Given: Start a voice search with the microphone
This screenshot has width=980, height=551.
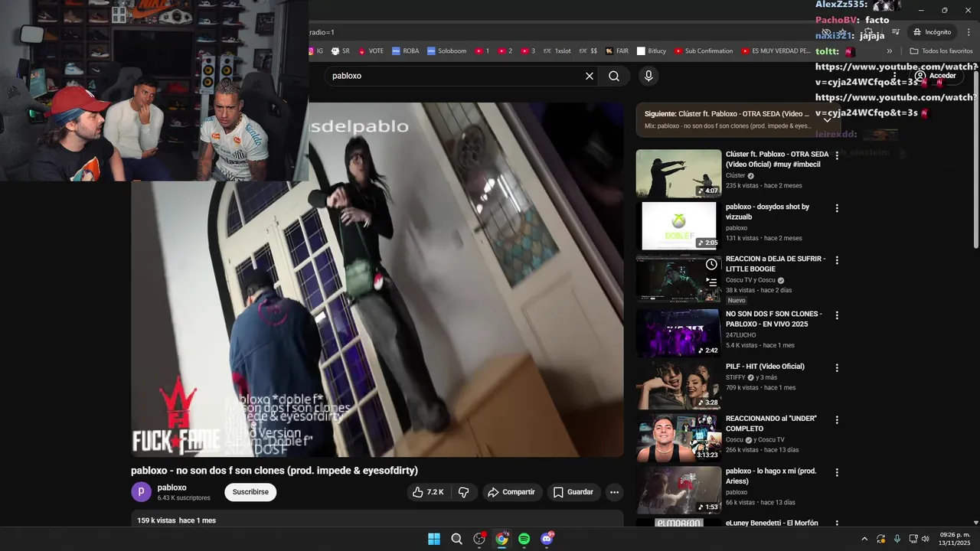Looking at the screenshot, I should pos(648,76).
